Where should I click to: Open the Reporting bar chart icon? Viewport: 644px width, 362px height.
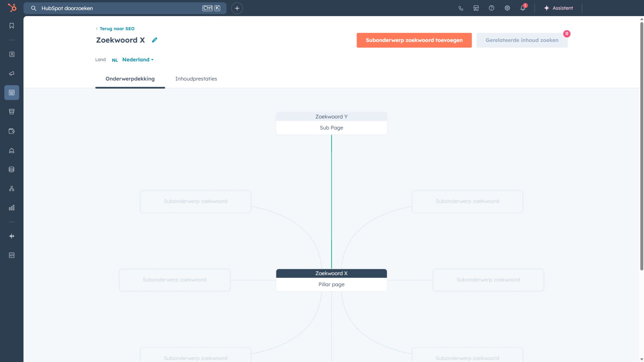pos(12,208)
